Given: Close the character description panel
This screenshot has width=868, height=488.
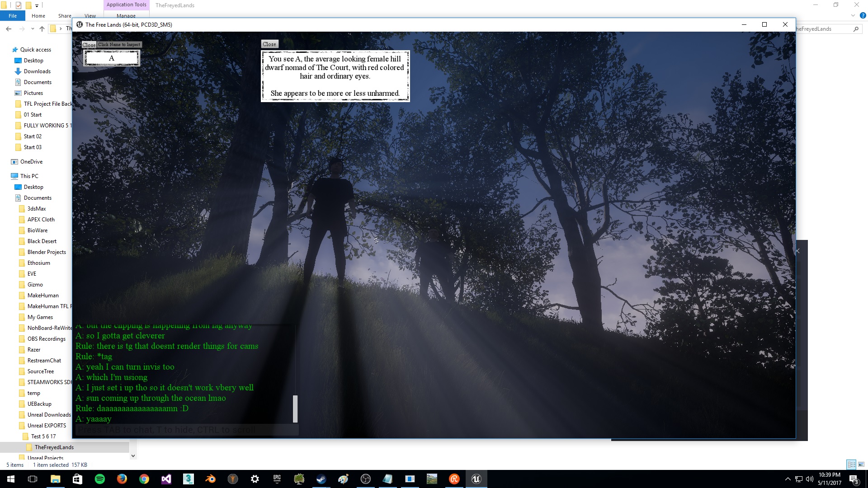Looking at the screenshot, I should pos(269,44).
